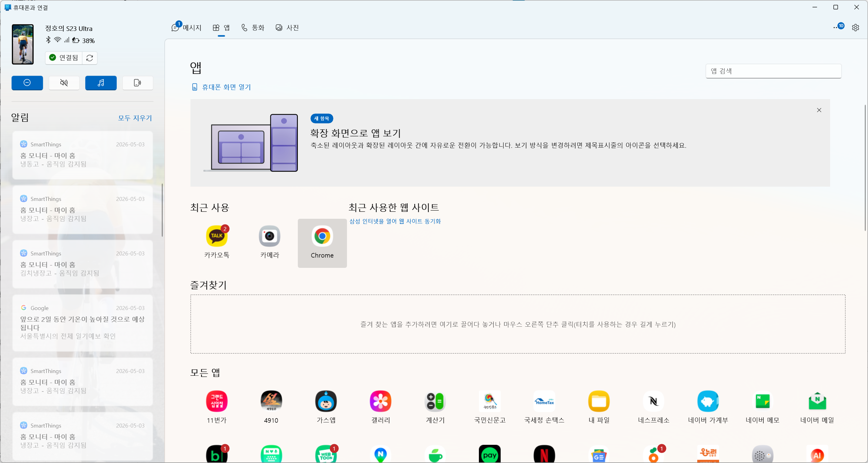Open the 국민신문고 app

coord(490,407)
